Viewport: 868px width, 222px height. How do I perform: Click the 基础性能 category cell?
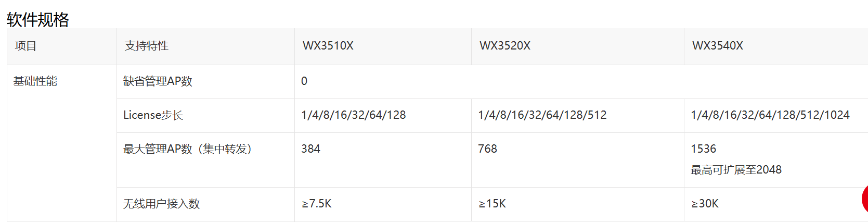point(35,81)
